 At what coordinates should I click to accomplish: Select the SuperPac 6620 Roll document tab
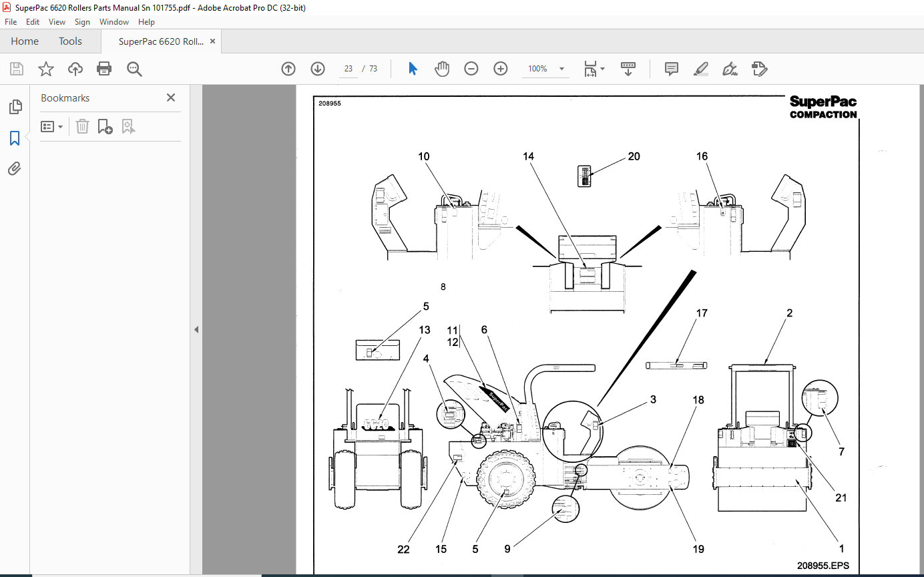[x=161, y=41]
